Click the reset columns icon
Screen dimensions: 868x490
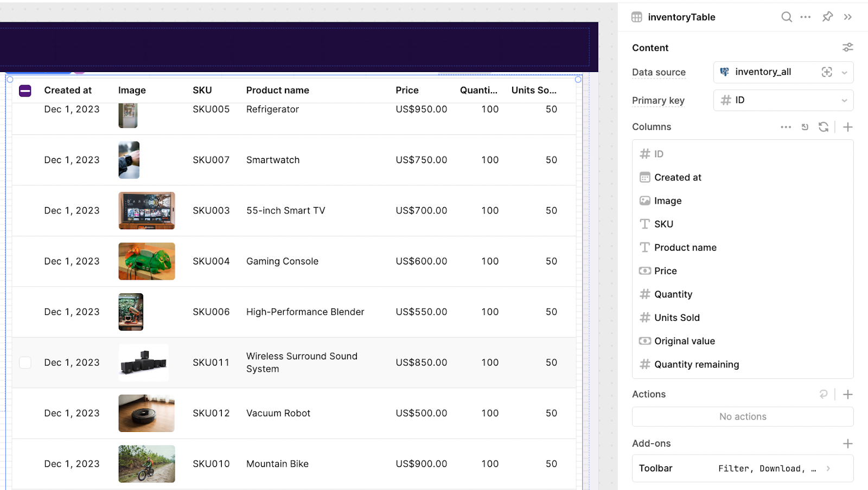pyautogui.click(x=805, y=127)
